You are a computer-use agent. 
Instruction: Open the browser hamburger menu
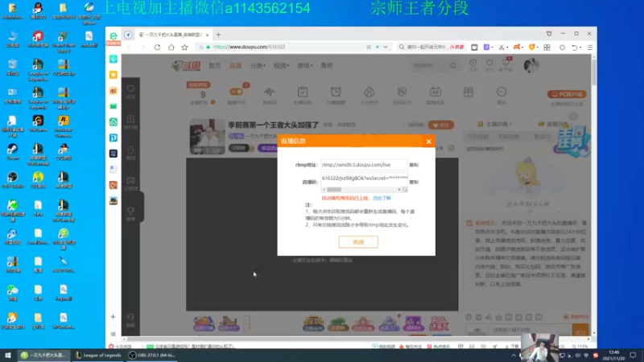(590, 47)
